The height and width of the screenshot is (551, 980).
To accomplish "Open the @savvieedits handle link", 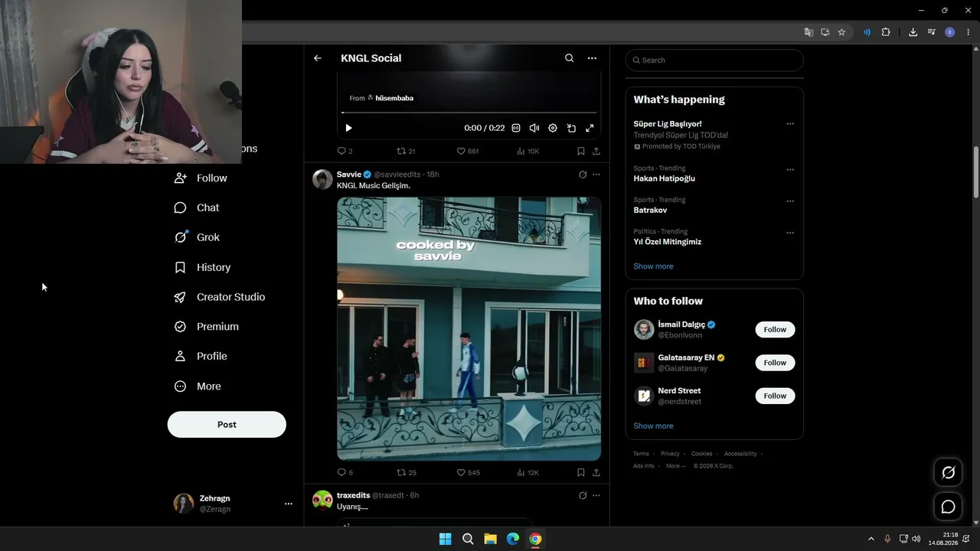I will tap(397, 174).
